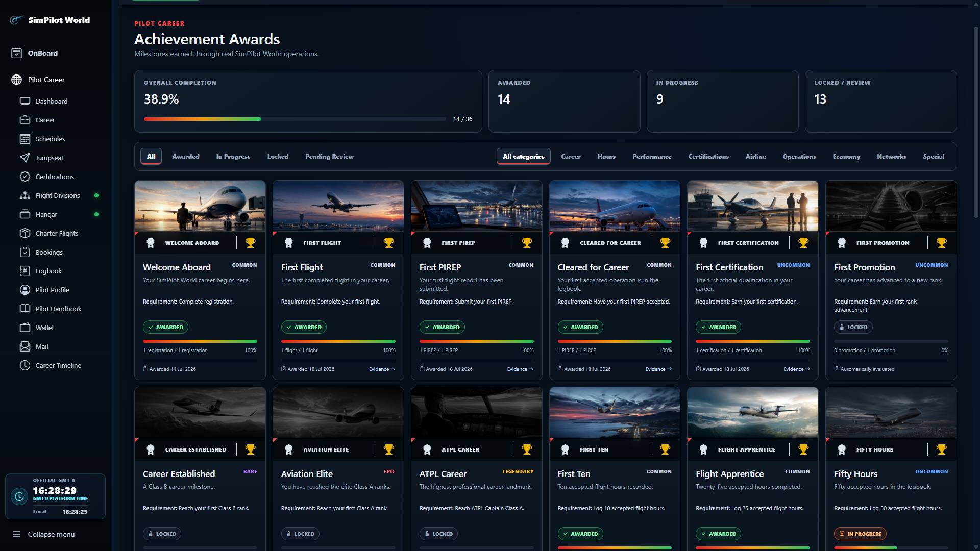This screenshot has width=980, height=551.
Task: Open the Mail envelope icon
Action: [x=24, y=346]
